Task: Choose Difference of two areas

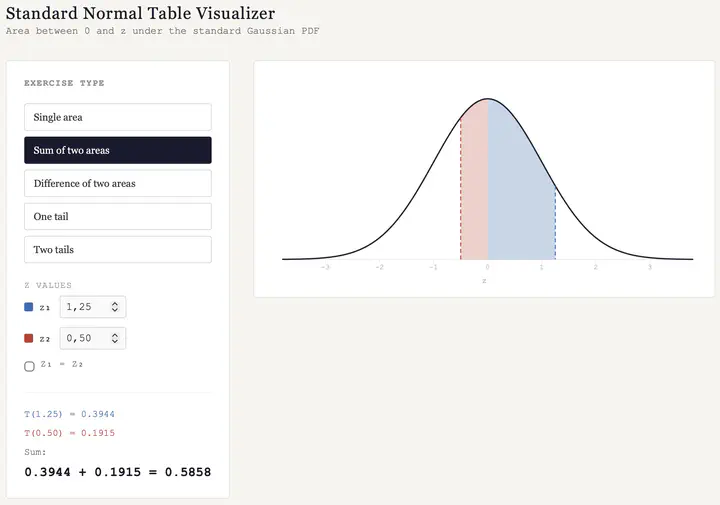Action: coord(117,183)
